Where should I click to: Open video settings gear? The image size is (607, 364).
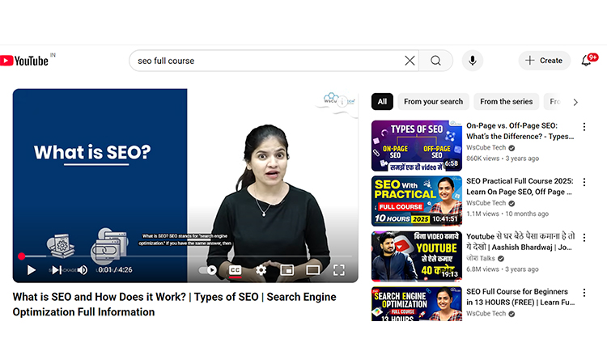click(261, 270)
